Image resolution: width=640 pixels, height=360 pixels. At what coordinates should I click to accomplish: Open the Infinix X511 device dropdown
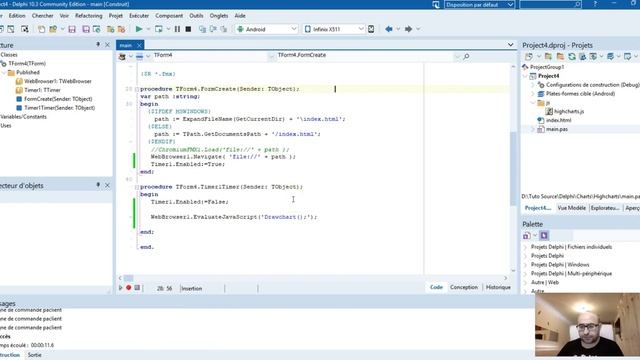point(361,29)
